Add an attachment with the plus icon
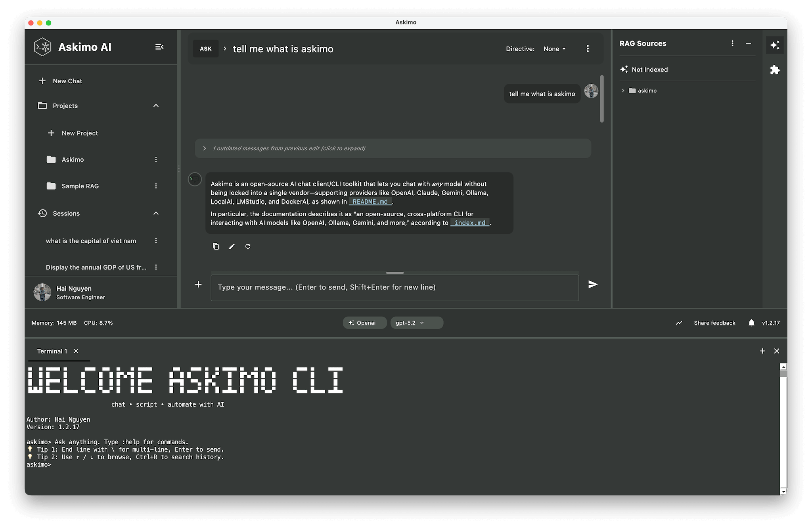This screenshot has width=812, height=528. 198,284
